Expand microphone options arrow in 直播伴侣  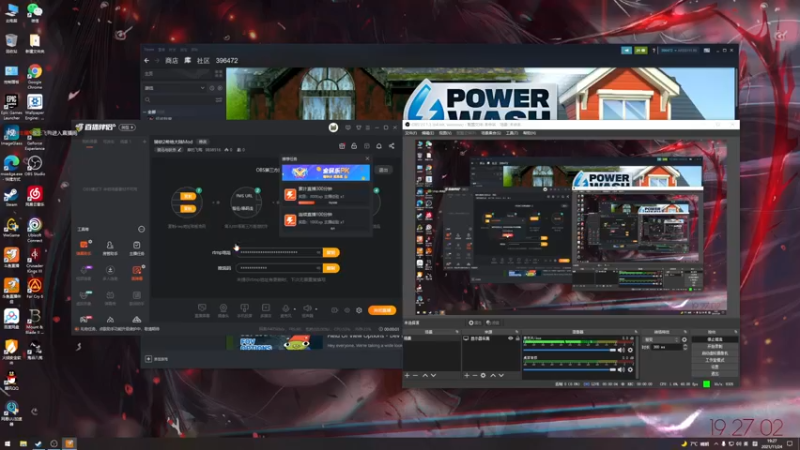(x=294, y=309)
